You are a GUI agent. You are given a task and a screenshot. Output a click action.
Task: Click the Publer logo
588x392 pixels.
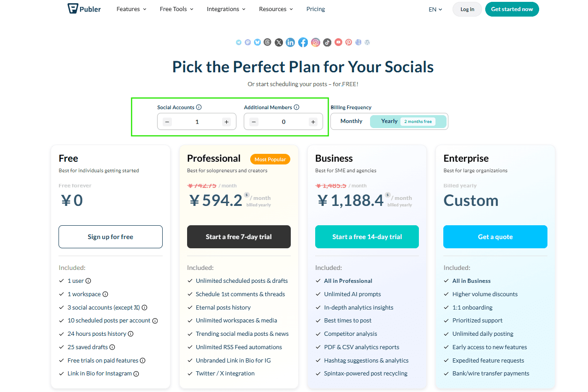pos(84,9)
